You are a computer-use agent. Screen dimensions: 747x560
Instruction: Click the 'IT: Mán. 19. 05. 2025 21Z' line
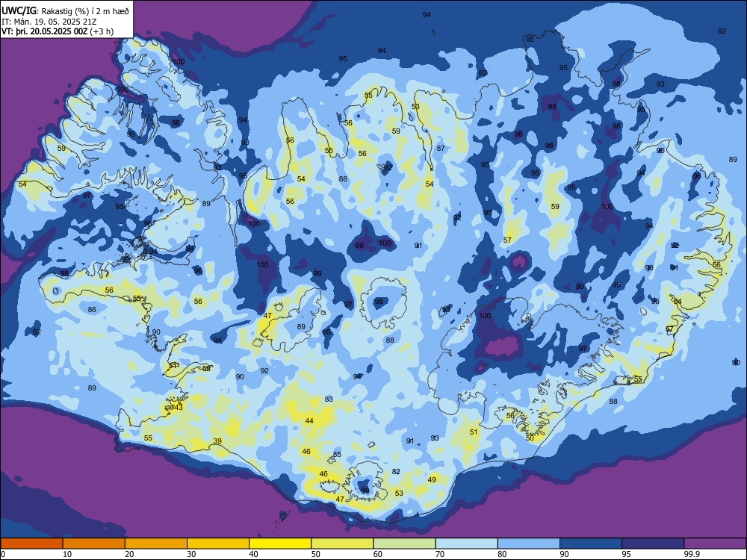point(49,22)
